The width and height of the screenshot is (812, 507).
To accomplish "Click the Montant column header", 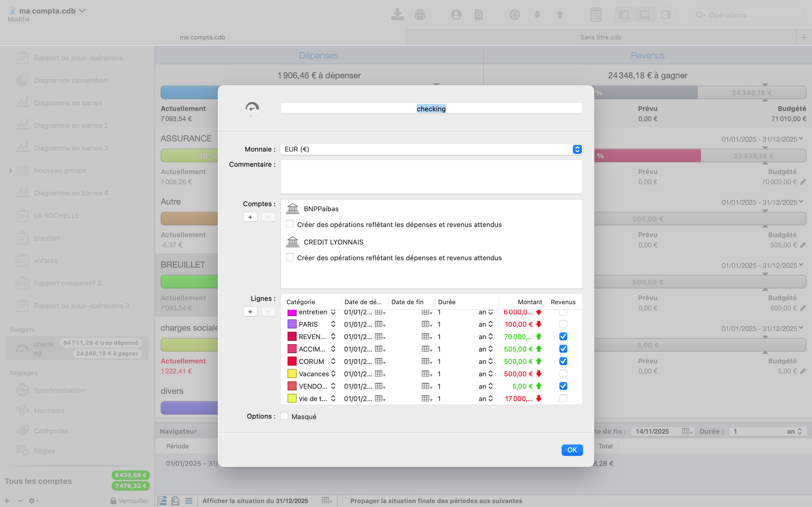I will pyautogui.click(x=529, y=302).
